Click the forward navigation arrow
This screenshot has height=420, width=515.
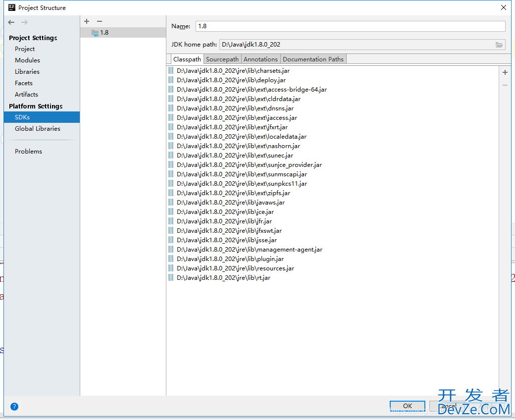24,22
